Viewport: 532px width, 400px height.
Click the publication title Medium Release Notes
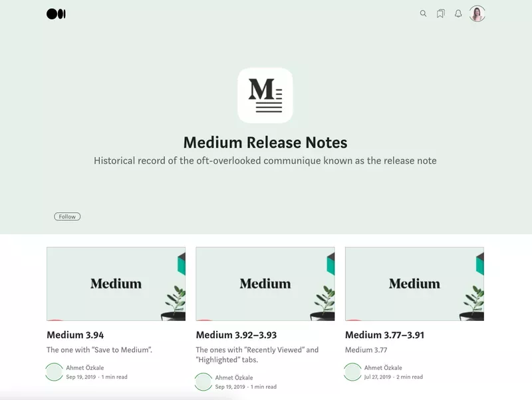(266, 142)
